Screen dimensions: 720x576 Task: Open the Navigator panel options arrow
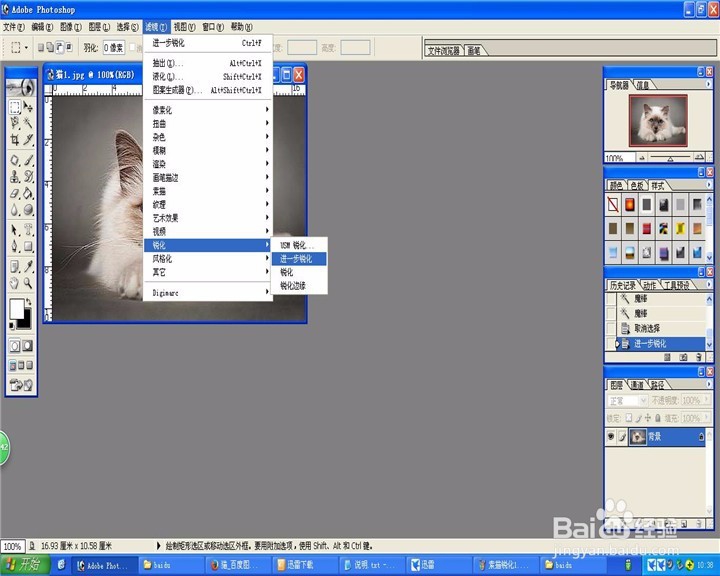point(708,84)
